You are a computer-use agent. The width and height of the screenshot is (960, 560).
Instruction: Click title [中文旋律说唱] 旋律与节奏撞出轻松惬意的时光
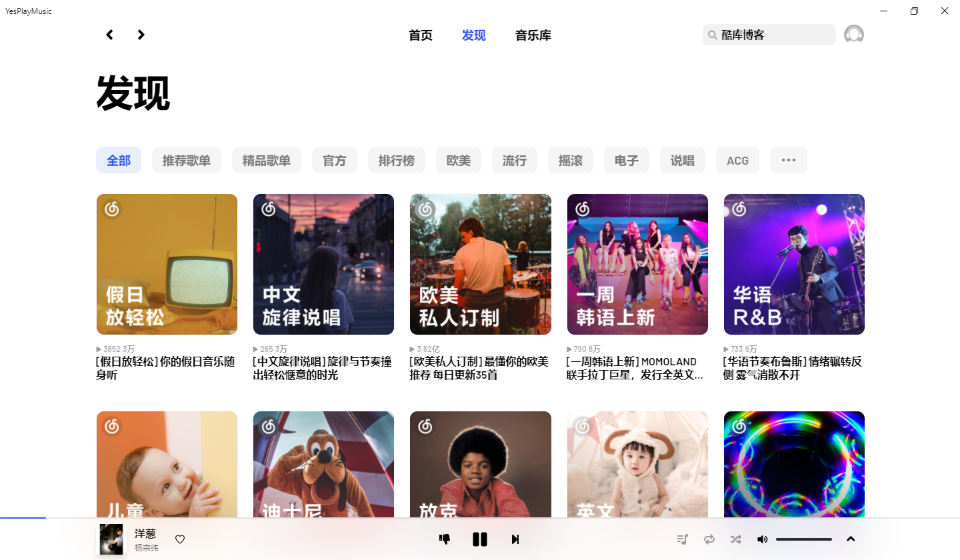322,368
